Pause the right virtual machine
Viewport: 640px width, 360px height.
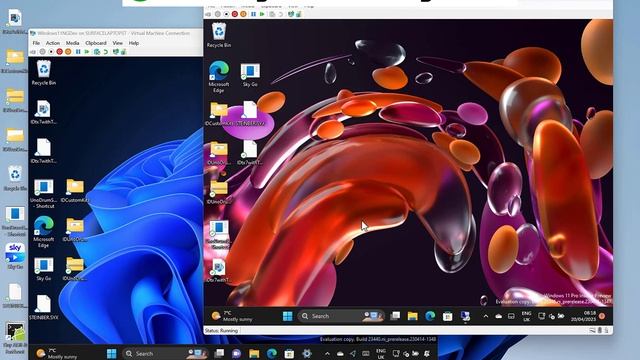pyautogui.click(x=253, y=14)
